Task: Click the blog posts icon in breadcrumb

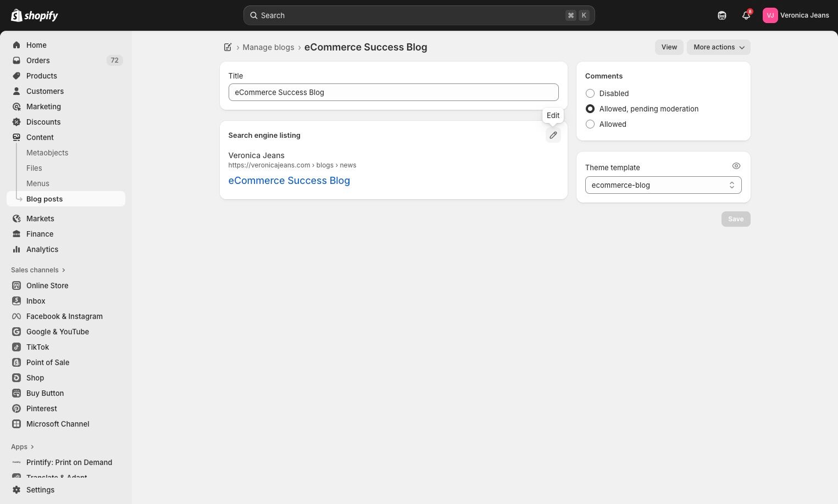Action: point(227,47)
